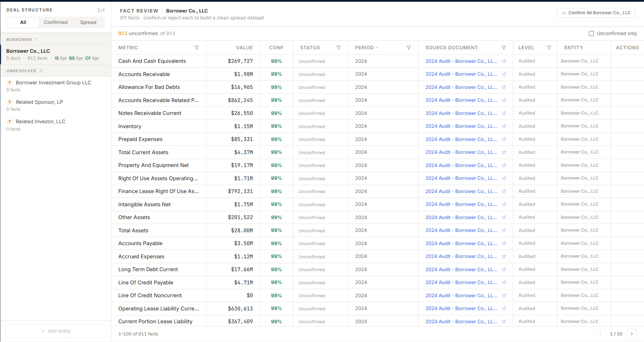Open filter for Level column
644x342 pixels.
tap(549, 48)
